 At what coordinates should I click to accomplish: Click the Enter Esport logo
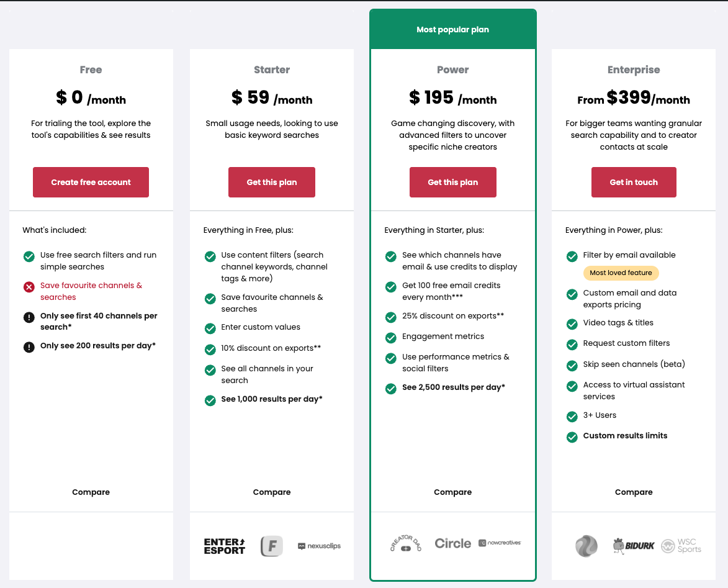(225, 546)
